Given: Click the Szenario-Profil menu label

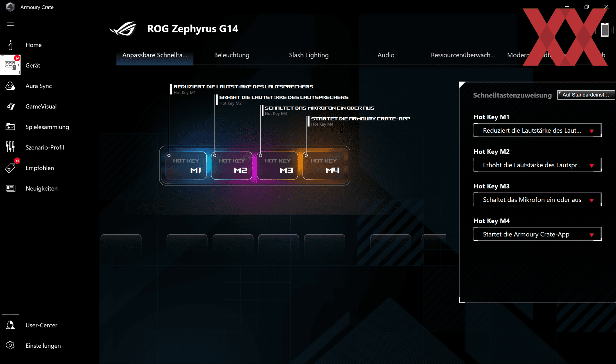Looking at the screenshot, I should click(45, 147).
